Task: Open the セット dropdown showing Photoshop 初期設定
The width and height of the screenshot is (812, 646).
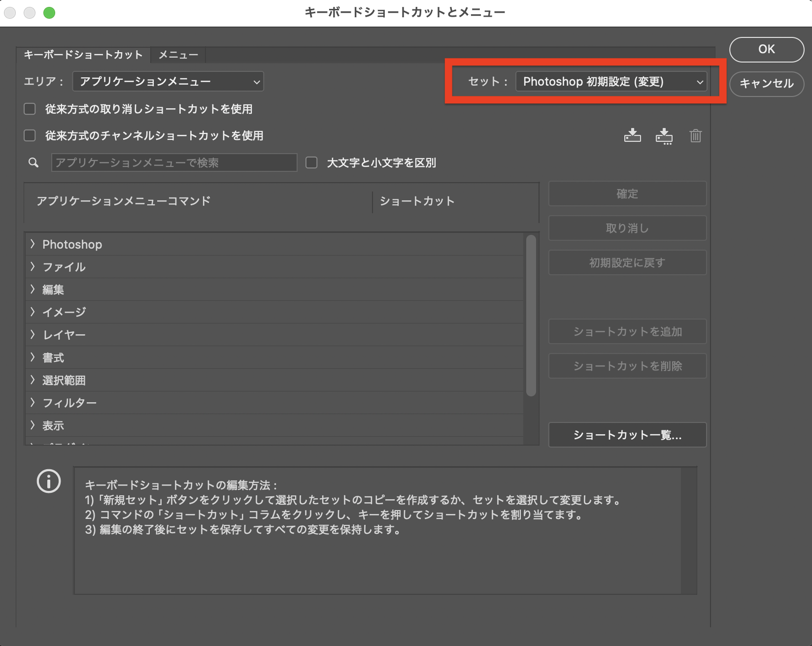Action: click(x=611, y=82)
